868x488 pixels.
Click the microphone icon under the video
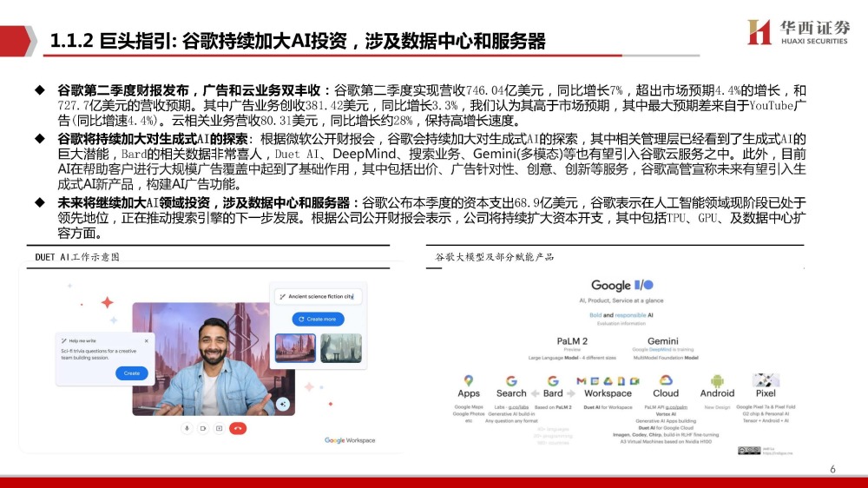coord(187,428)
